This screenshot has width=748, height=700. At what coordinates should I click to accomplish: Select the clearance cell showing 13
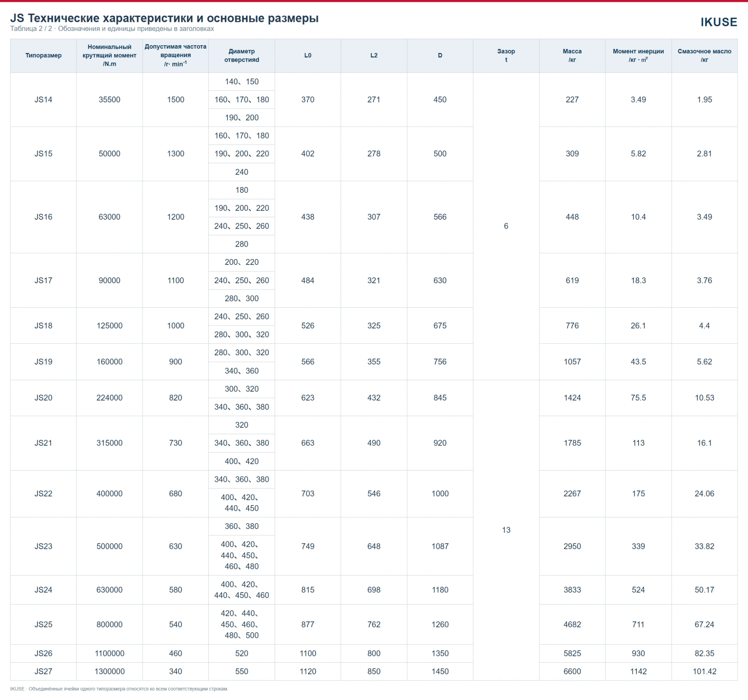pos(506,530)
